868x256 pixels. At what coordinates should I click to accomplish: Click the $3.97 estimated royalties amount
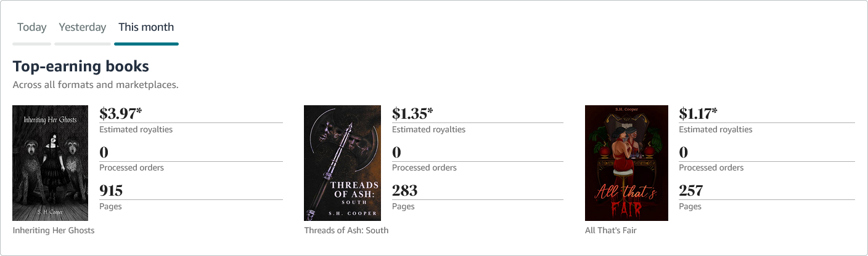click(120, 113)
